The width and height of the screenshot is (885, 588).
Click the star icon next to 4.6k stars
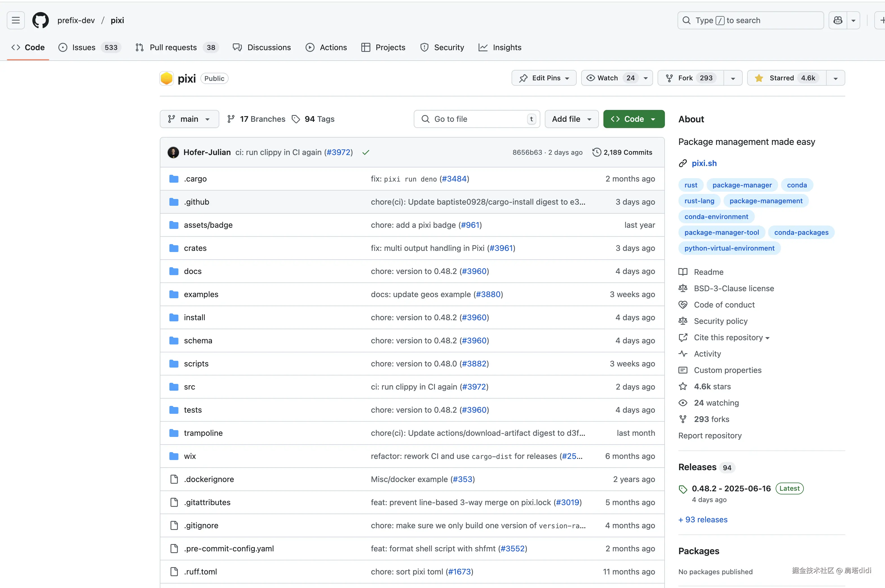(x=683, y=386)
